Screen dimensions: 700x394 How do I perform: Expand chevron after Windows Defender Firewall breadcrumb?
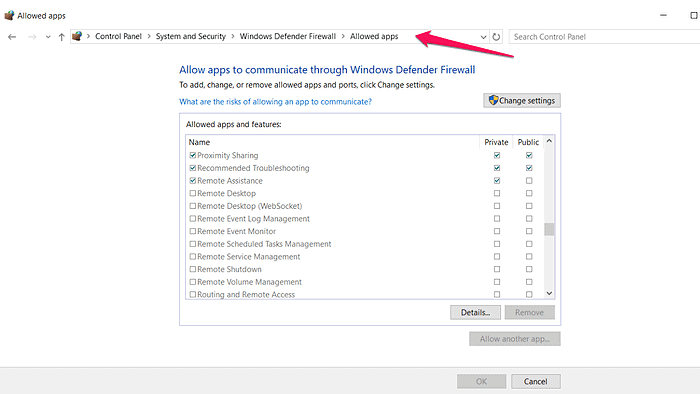click(343, 37)
